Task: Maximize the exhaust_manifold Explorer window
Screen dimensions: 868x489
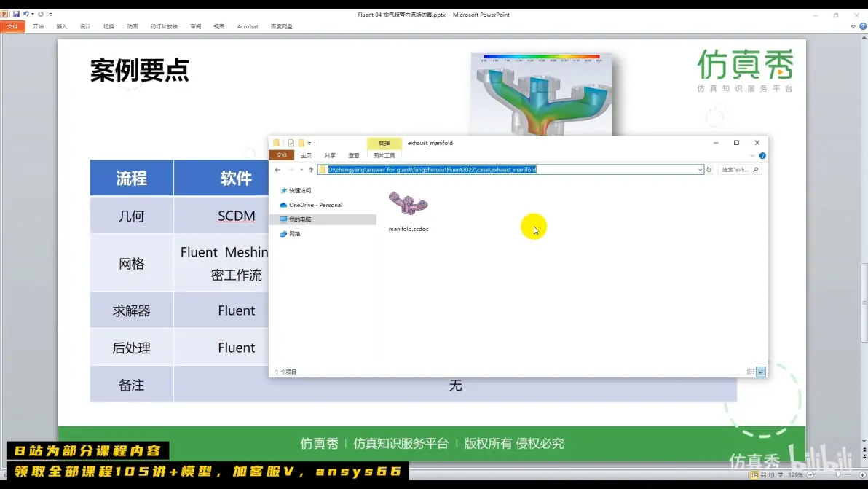Action: [x=736, y=142]
